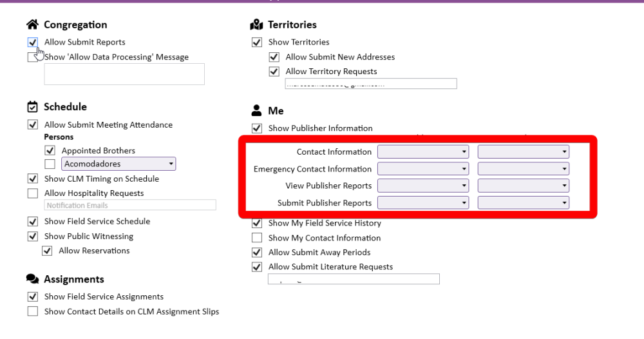Expand second Emergency Contact Information dropdown

[x=523, y=169]
